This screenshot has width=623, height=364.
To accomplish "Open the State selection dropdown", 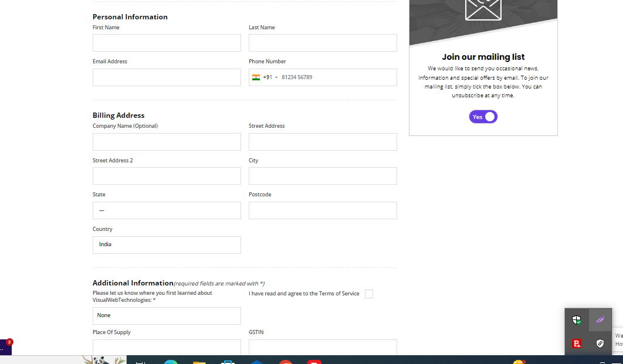I will pyautogui.click(x=167, y=210).
